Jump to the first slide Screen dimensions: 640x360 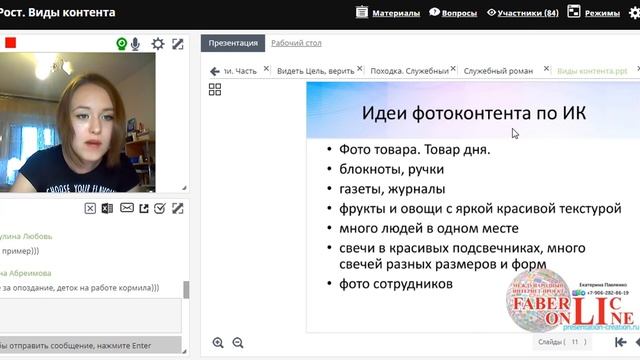click(620, 342)
